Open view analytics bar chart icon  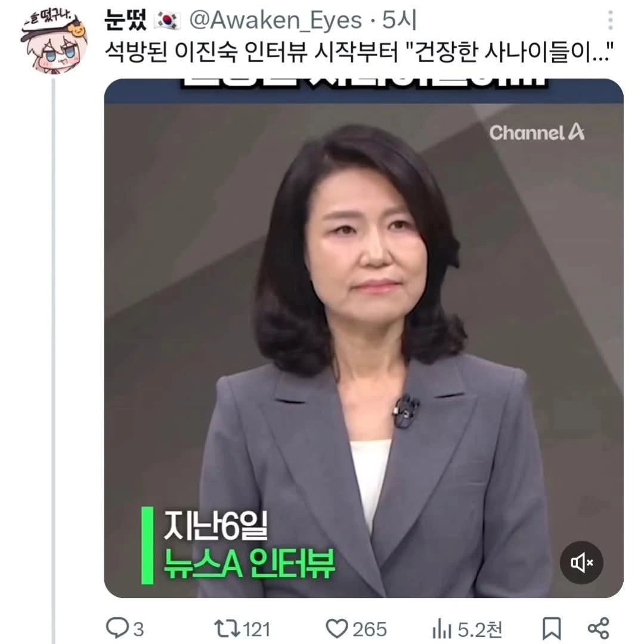442,629
